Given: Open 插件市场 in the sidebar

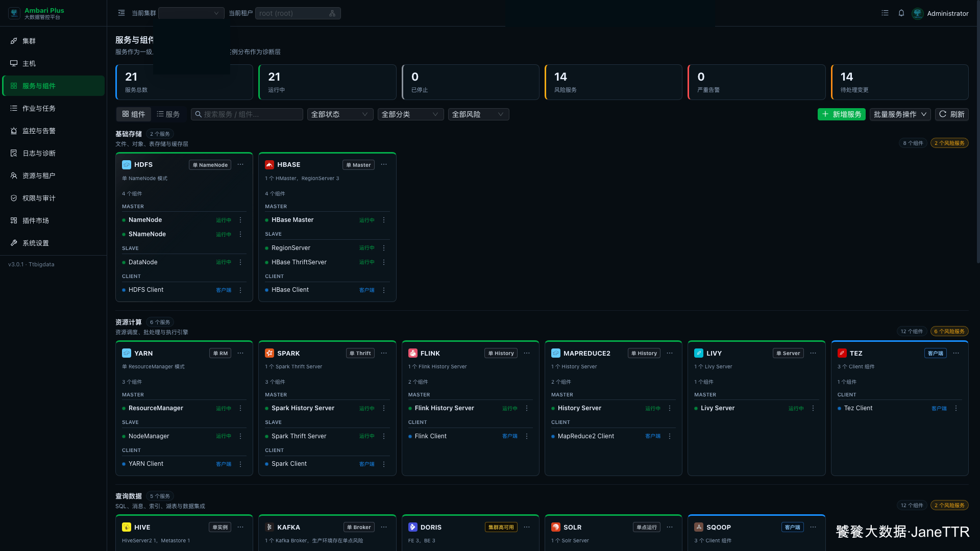Looking at the screenshot, I should click(x=54, y=220).
